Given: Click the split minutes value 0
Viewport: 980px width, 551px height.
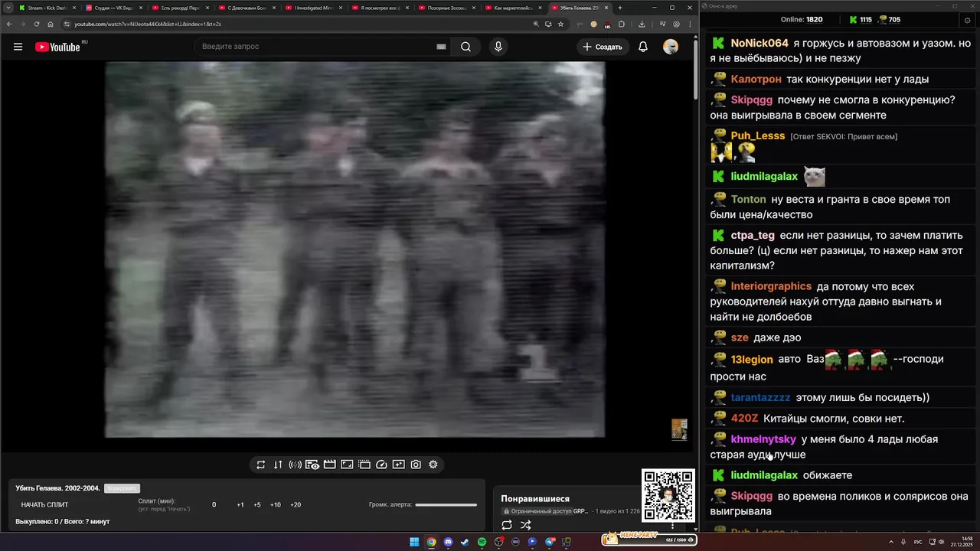Looking at the screenshot, I should [214, 505].
